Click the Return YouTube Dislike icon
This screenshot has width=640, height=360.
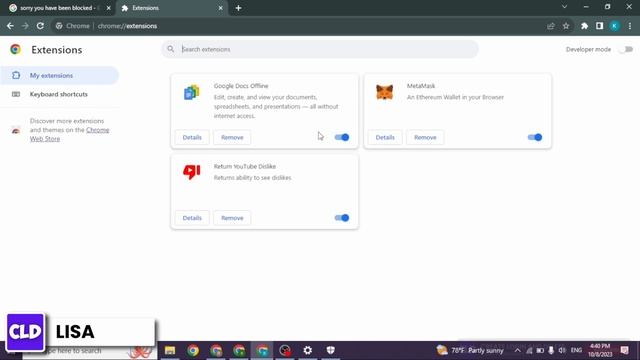(191, 172)
